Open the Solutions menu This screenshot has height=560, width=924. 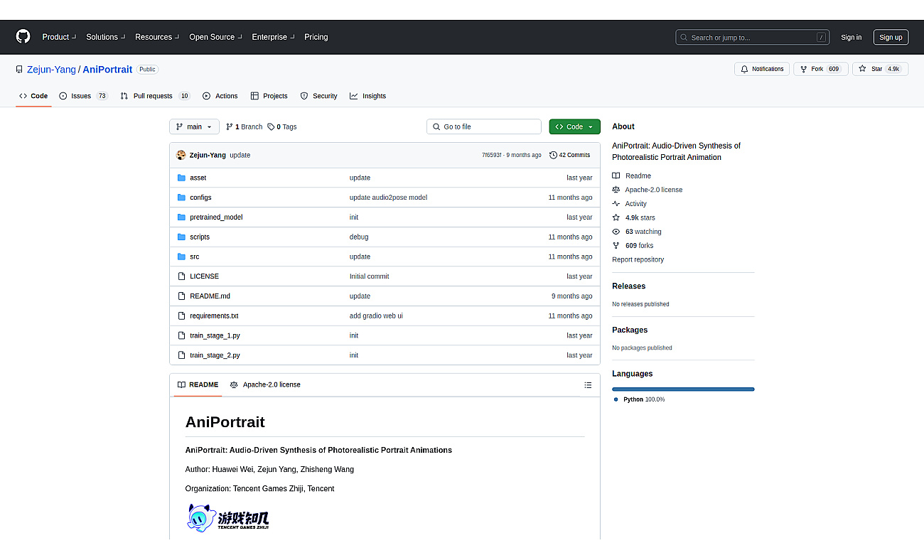[x=106, y=37]
